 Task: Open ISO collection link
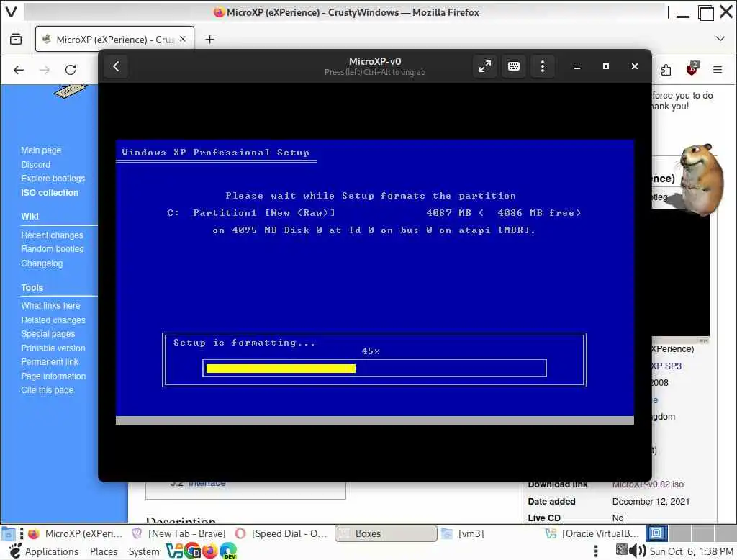[x=50, y=192]
